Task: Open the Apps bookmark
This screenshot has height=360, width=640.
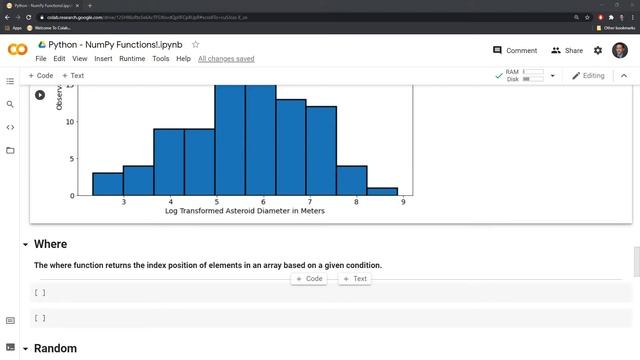Action: [13, 28]
